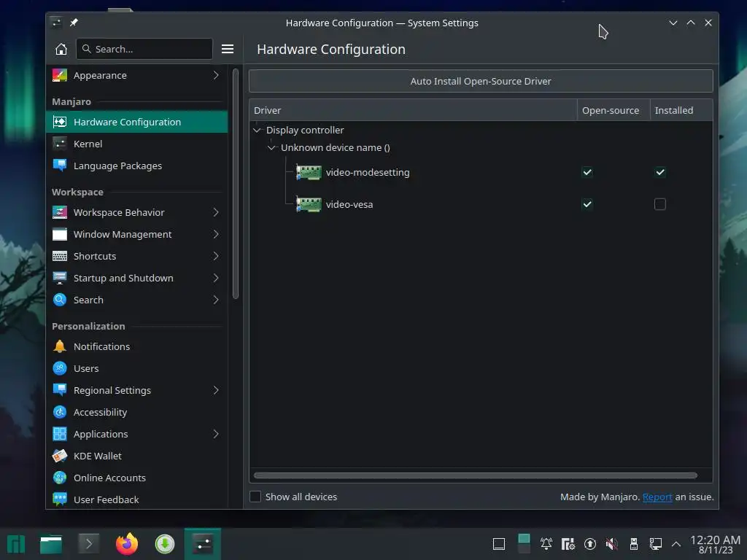
Task: Select the video-vesa driver row text
Action: (x=349, y=204)
